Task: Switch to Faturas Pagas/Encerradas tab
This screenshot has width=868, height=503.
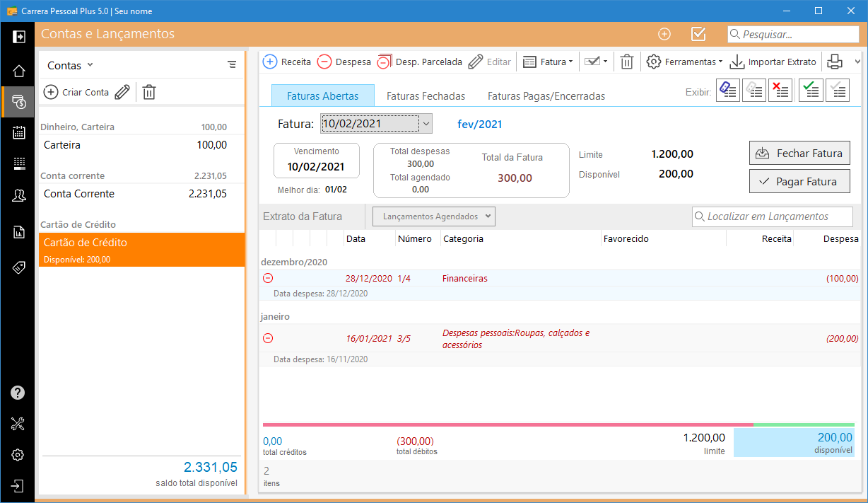Action: click(x=546, y=96)
